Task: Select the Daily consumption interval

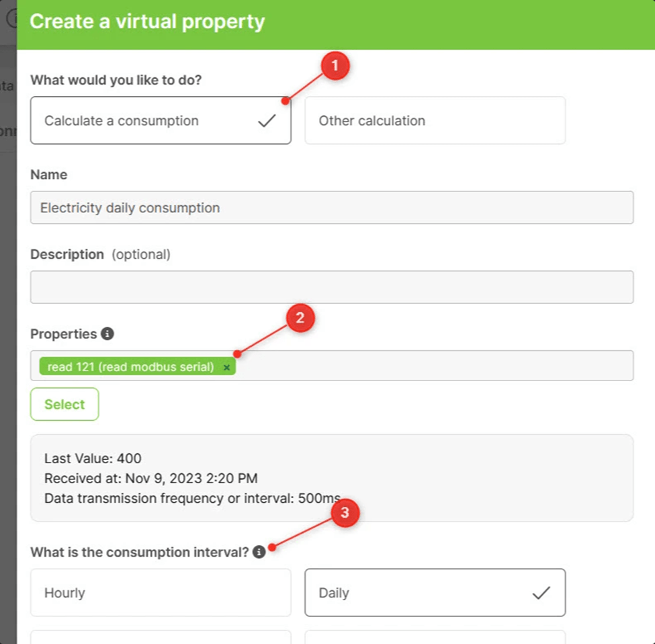Action: 435,593
